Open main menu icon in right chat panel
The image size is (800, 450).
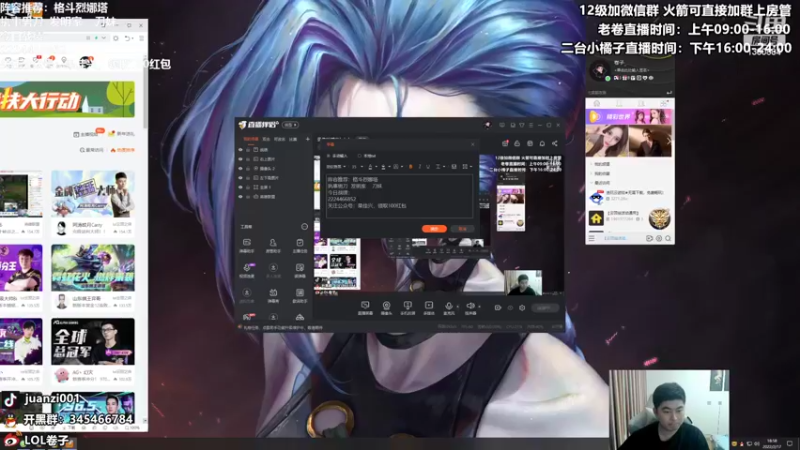[591, 238]
